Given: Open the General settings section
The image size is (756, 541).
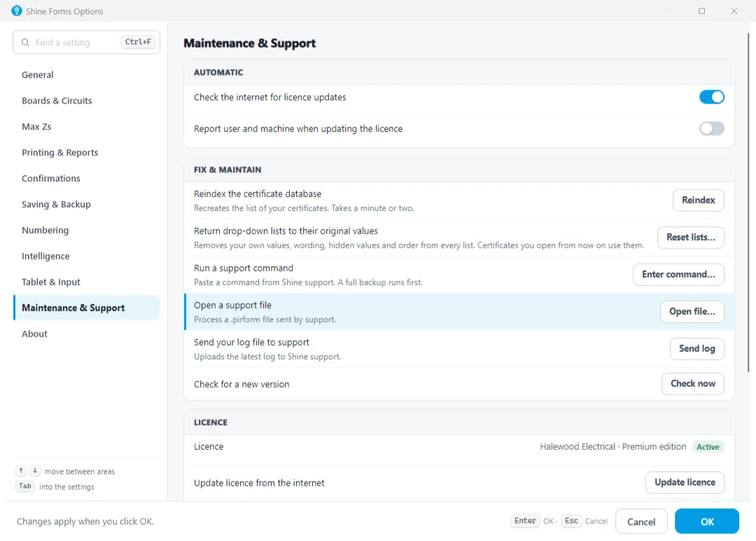Looking at the screenshot, I should (86, 75).
